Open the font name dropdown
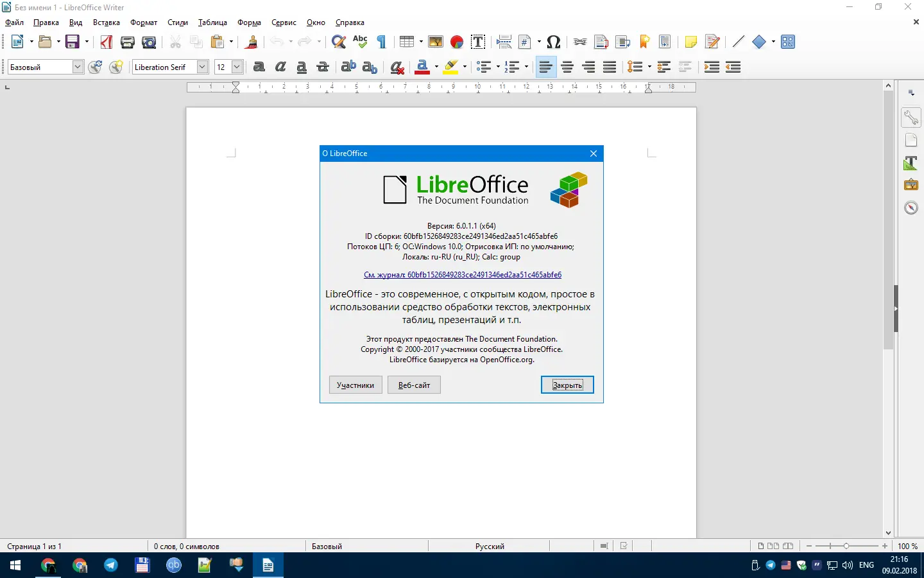This screenshot has width=924, height=578. [x=201, y=67]
